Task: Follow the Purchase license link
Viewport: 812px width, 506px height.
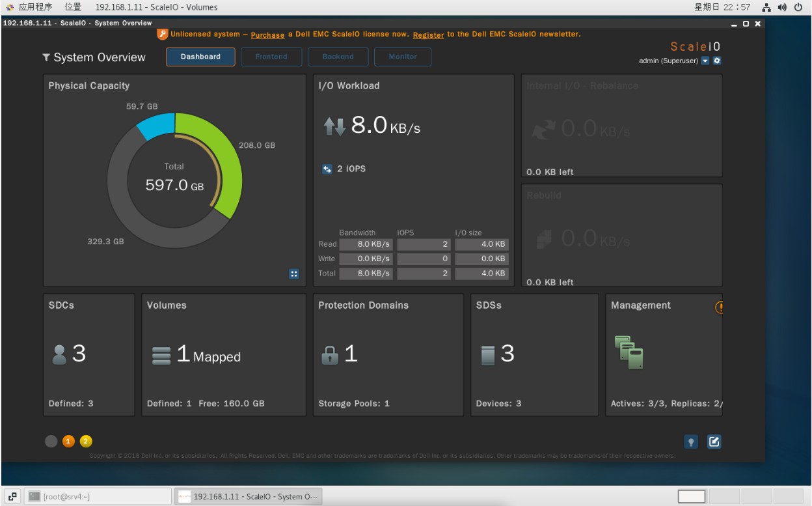Action: (267, 35)
